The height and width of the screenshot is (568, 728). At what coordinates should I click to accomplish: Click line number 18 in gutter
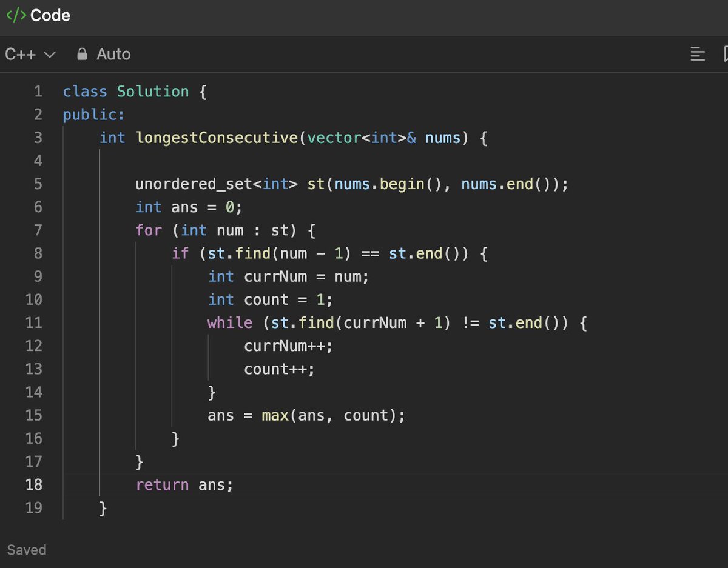point(34,484)
